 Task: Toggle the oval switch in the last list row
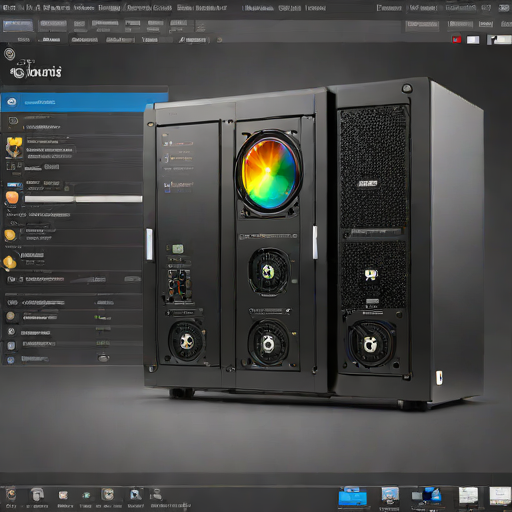(x=103, y=358)
